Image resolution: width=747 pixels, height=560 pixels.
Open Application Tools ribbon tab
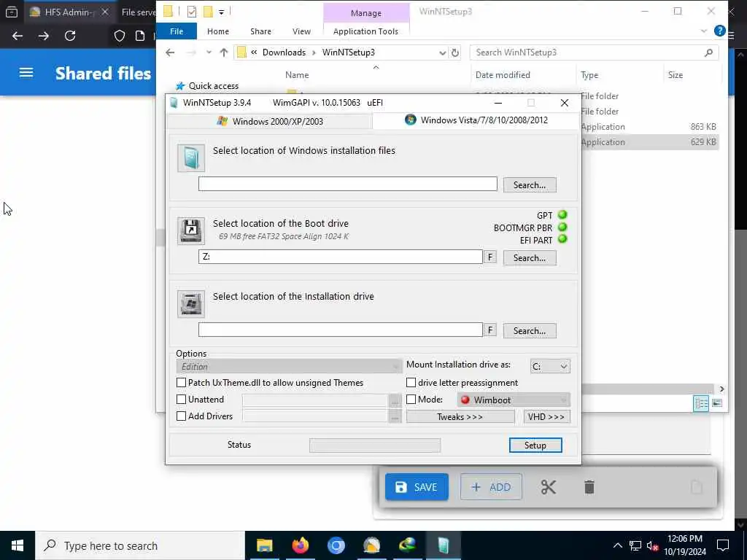click(x=365, y=31)
